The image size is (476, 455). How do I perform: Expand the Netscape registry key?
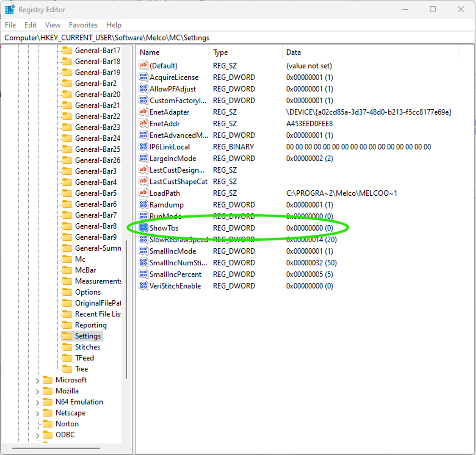(x=37, y=413)
